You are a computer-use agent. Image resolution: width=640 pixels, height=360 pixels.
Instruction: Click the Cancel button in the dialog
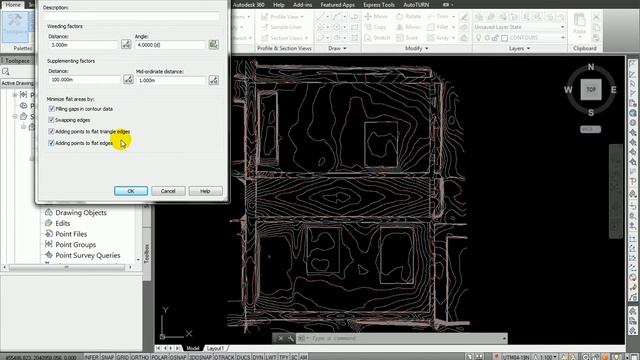click(168, 191)
